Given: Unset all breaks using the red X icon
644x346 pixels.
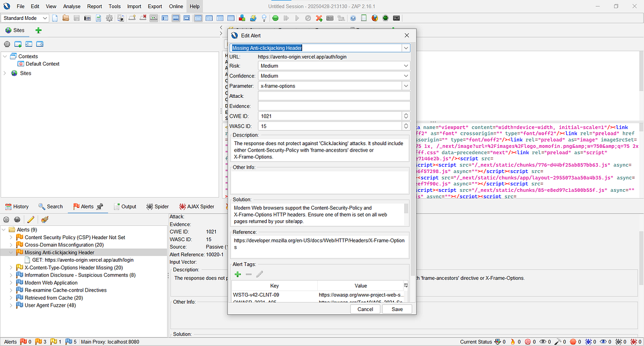Looking at the screenshot, I should click(318, 18).
